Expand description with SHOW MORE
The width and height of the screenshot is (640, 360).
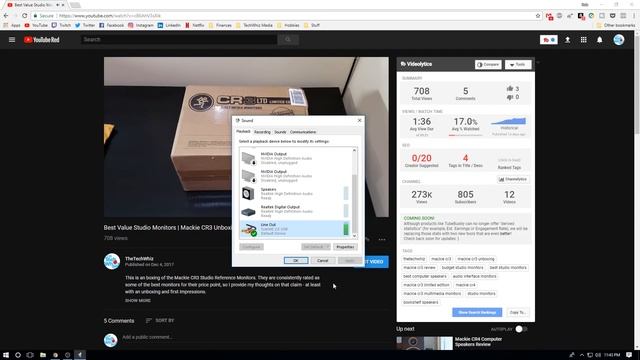138,300
